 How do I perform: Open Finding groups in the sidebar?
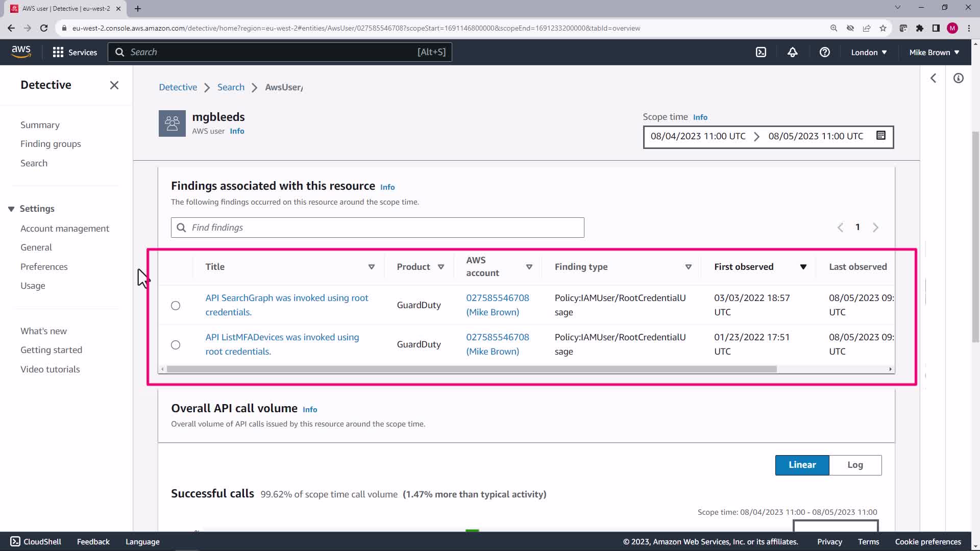tap(51, 144)
